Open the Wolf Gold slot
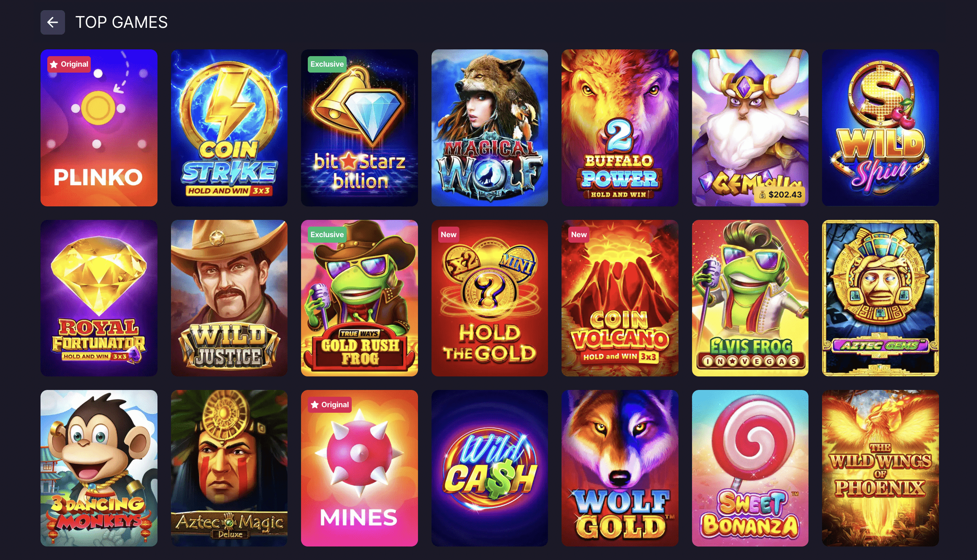Screen dimensions: 977x560 pos(620,468)
